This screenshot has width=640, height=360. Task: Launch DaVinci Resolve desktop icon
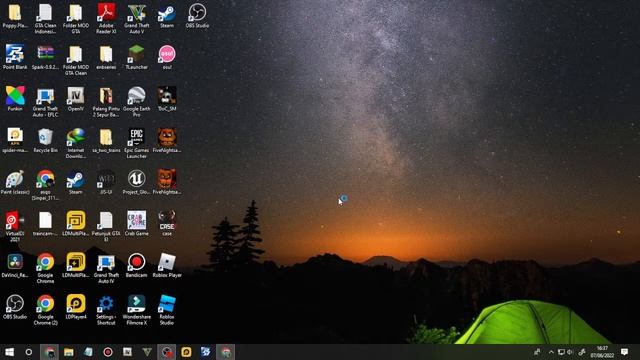coord(15,265)
